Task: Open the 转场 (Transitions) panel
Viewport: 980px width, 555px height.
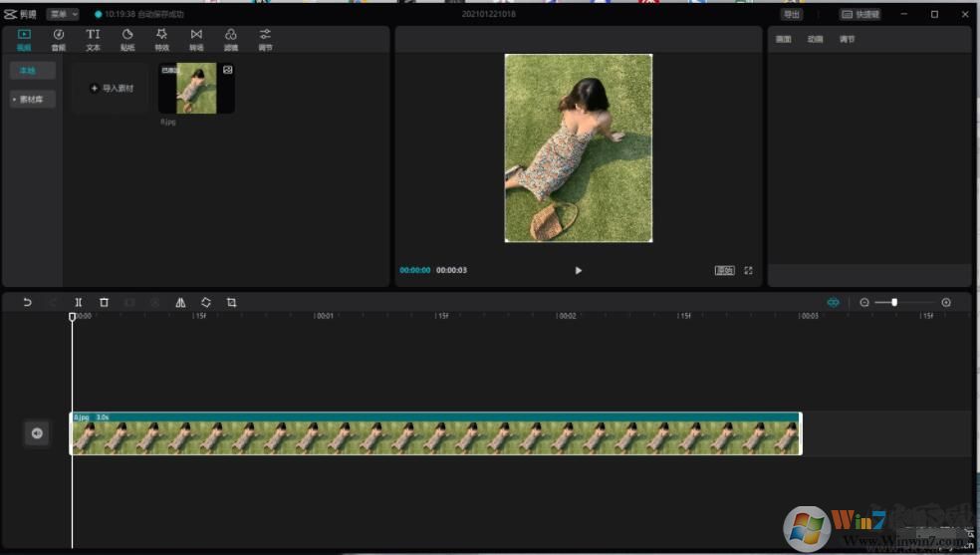Action: coord(196,39)
